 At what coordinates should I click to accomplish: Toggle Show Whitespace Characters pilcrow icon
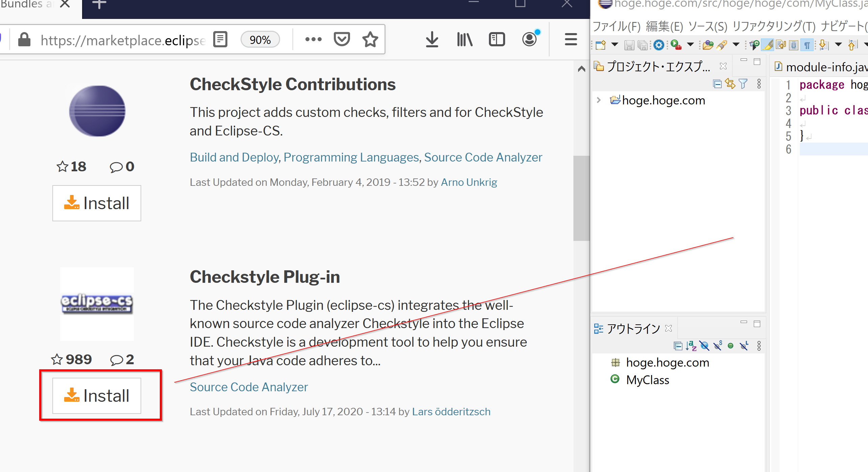[x=807, y=45]
